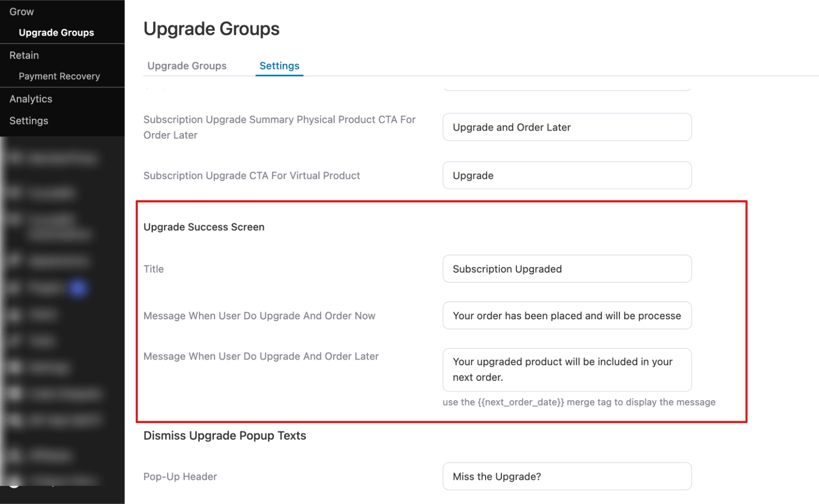Click 'Message When User Do Upgrade And Order Now' label
The width and height of the screenshot is (819, 504).
point(259,316)
